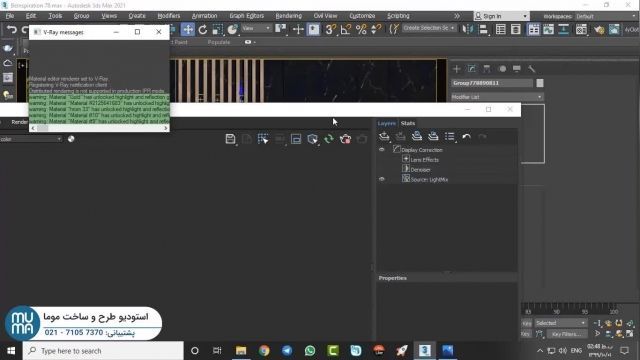Image resolution: width=640 pixels, height=360 pixels.
Task: Open the Utilities wrench panel tab
Action: (x=531, y=69)
